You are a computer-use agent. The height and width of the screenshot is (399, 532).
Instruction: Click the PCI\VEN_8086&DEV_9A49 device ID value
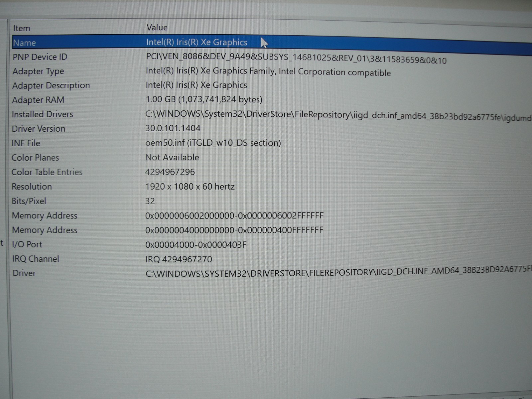296,58
